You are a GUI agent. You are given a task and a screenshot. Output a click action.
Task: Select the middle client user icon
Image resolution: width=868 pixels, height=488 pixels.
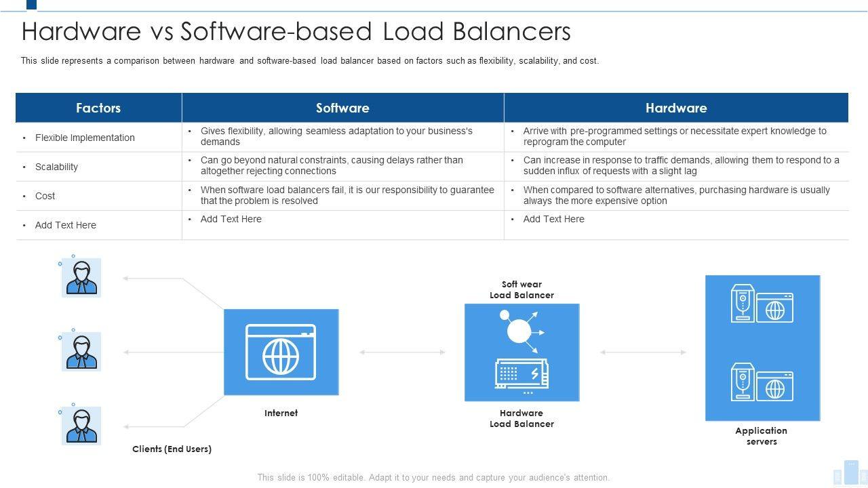coord(81,352)
